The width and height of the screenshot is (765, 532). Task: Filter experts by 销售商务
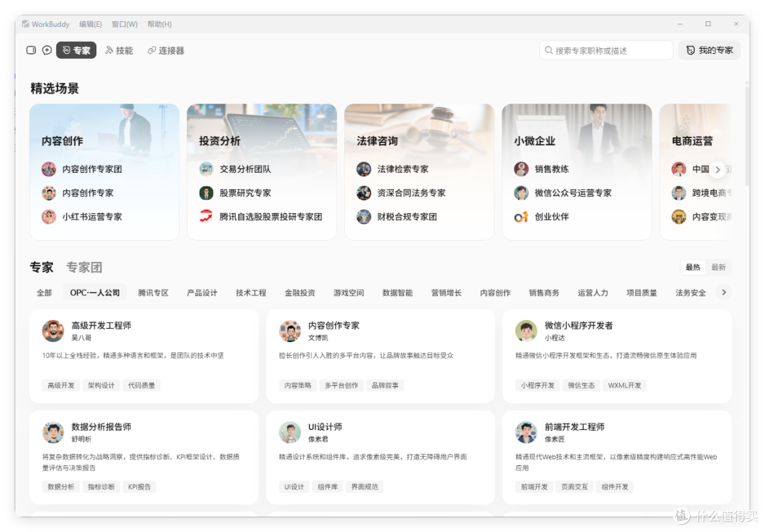tap(544, 293)
